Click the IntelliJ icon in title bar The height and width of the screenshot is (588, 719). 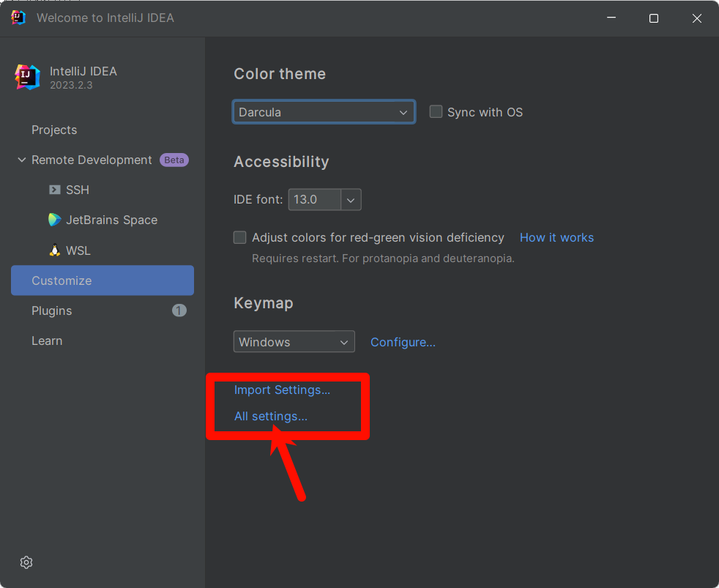point(18,18)
